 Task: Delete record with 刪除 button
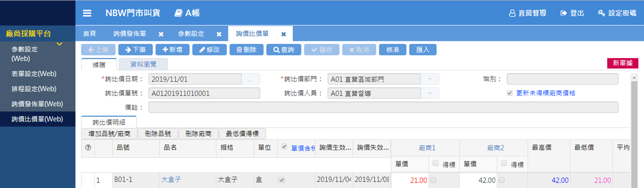[247, 50]
